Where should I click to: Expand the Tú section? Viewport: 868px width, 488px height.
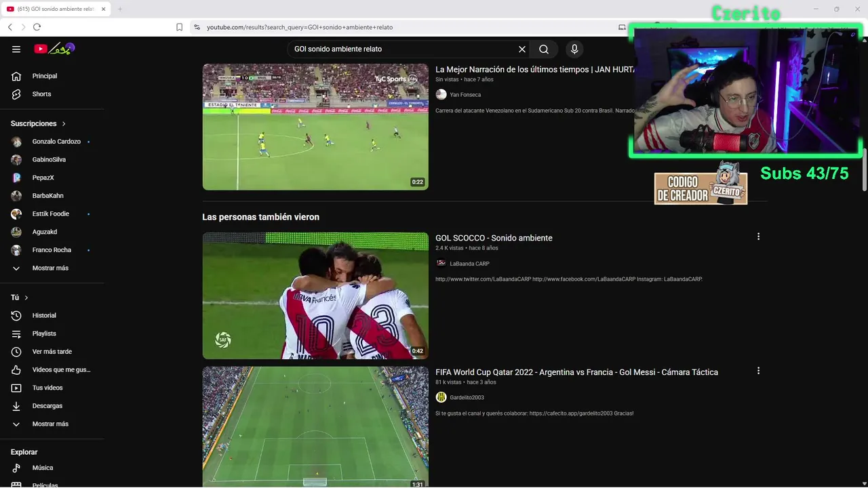pyautogui.click(x=20, y=298)
